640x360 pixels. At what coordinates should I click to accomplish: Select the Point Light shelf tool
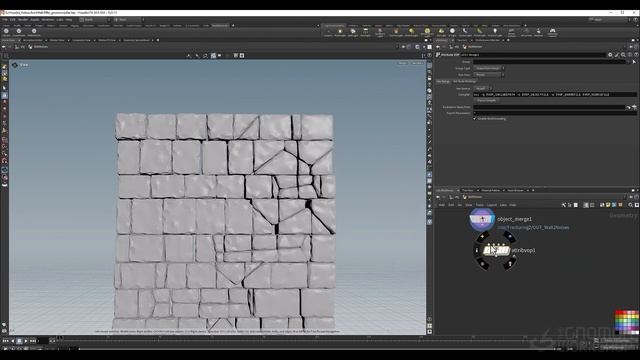(340, 32)
